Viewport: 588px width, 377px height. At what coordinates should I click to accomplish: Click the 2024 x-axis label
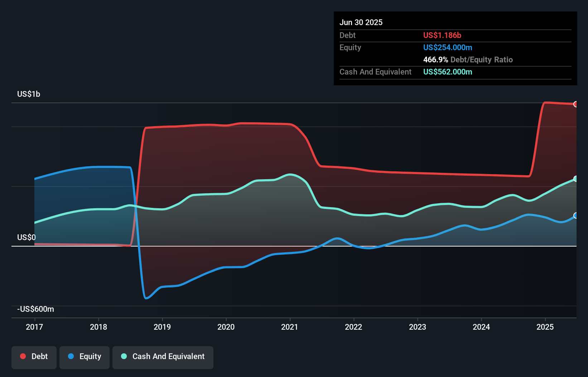tap(481, 327)
